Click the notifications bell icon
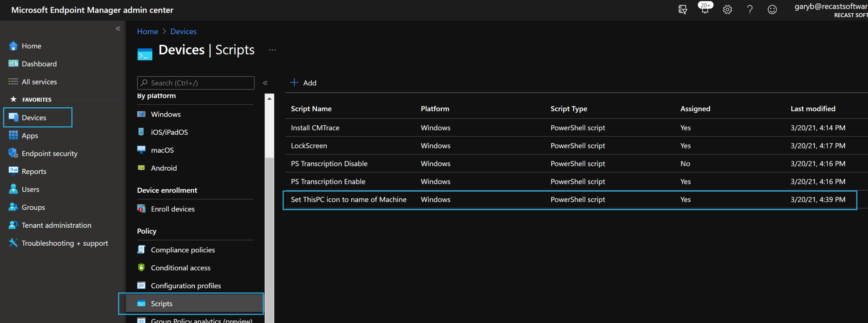 [x=705, y=9]
